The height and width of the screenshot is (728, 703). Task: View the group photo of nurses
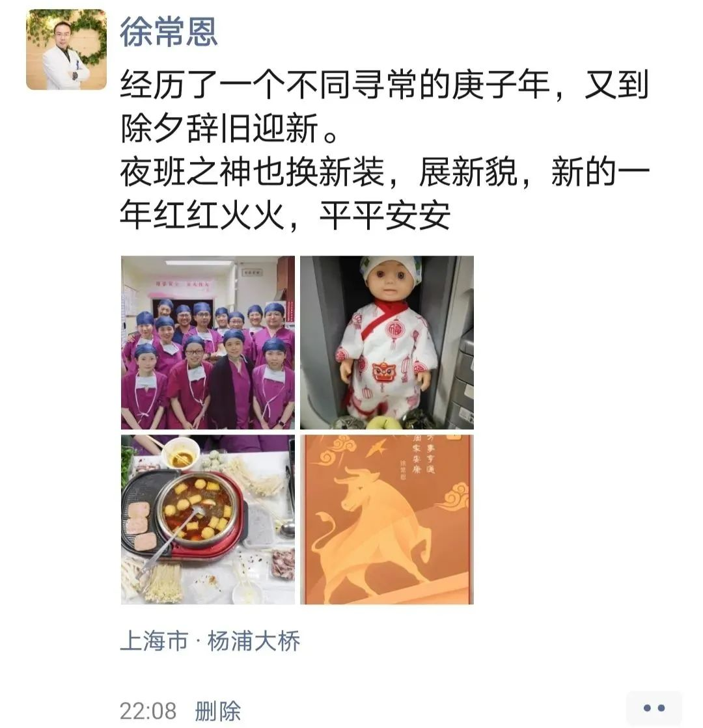click(208, 342)
